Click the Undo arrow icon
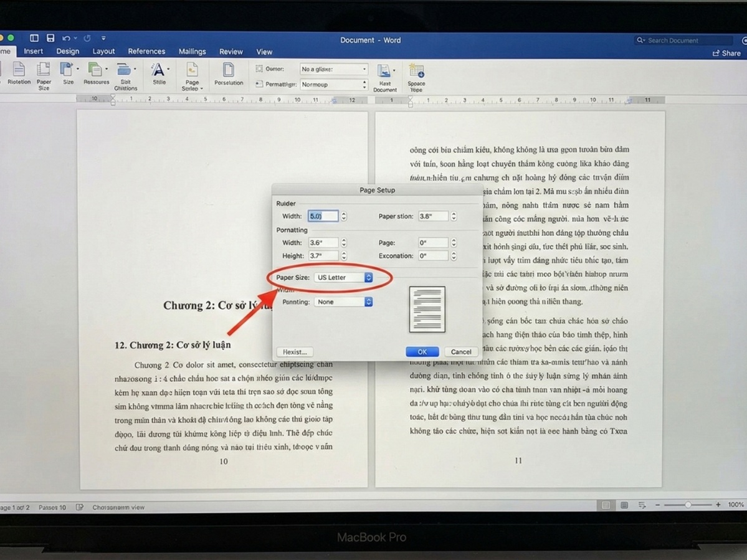Screen dimensions: 747x560 [66, 38]
